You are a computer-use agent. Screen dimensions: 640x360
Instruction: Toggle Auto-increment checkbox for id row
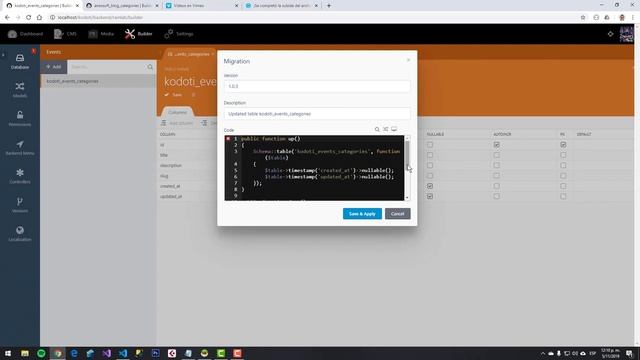[x=496, y=144]
